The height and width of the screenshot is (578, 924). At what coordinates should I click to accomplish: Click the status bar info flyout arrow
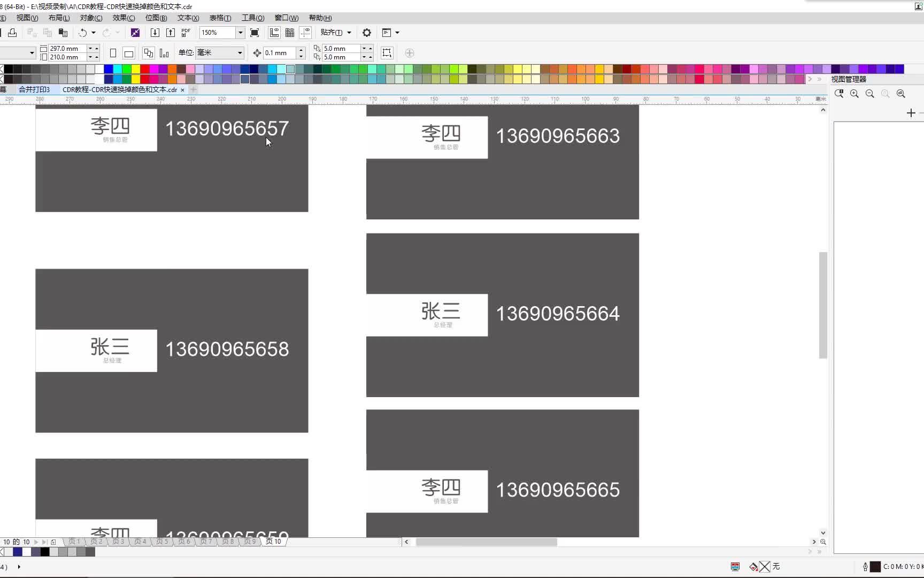19,566
